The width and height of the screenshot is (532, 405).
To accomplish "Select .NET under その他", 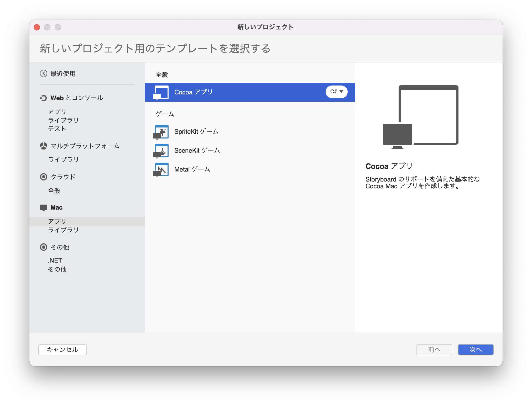I will tap(55, 260).
